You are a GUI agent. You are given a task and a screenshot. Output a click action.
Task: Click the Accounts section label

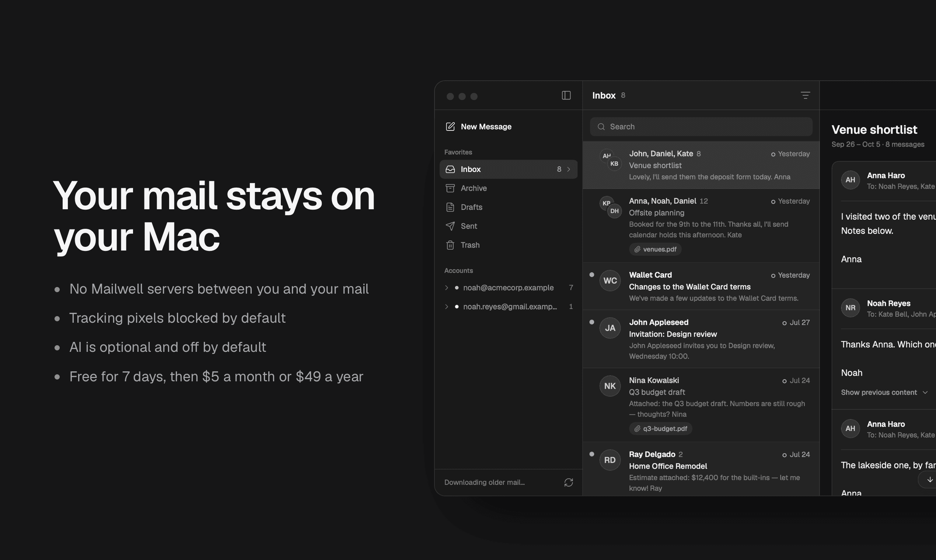click(x=458, y=270)
